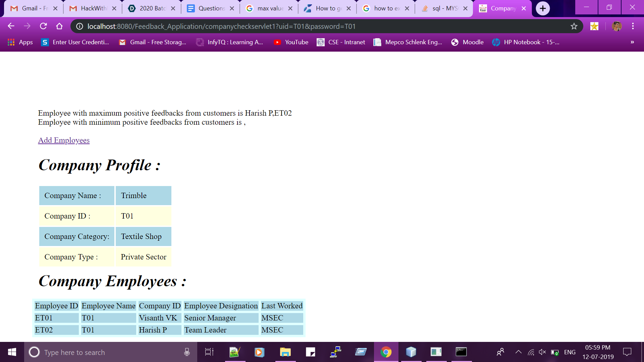This screenshot has width=644, height=362.
Task: Expand hidden bookmarks overflow chevron
Action: pyautogui.click(x=632, y=42)
